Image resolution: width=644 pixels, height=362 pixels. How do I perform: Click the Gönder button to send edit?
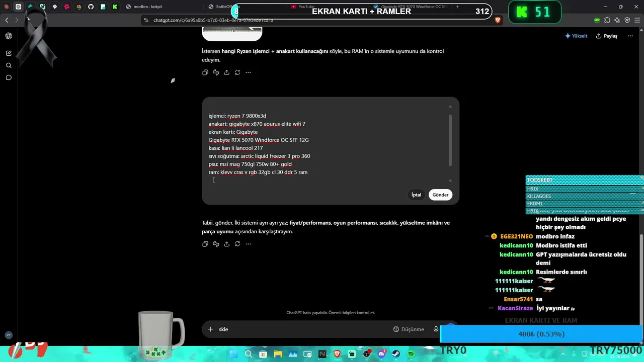click(x=440, y=195)
